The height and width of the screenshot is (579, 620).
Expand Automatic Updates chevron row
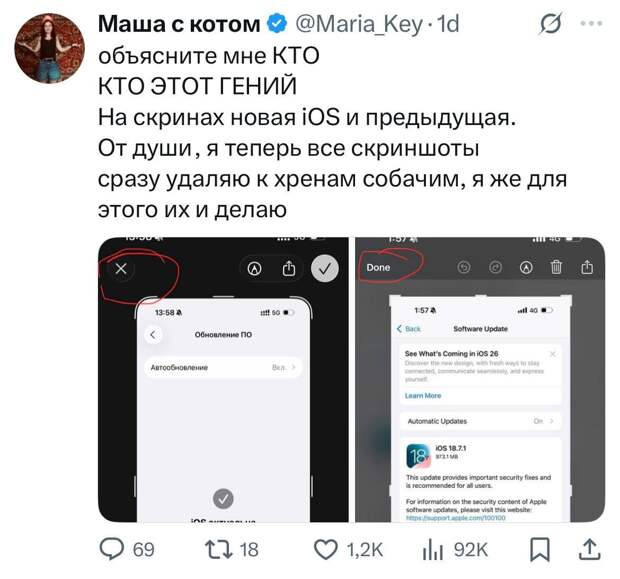pos(480,421)
